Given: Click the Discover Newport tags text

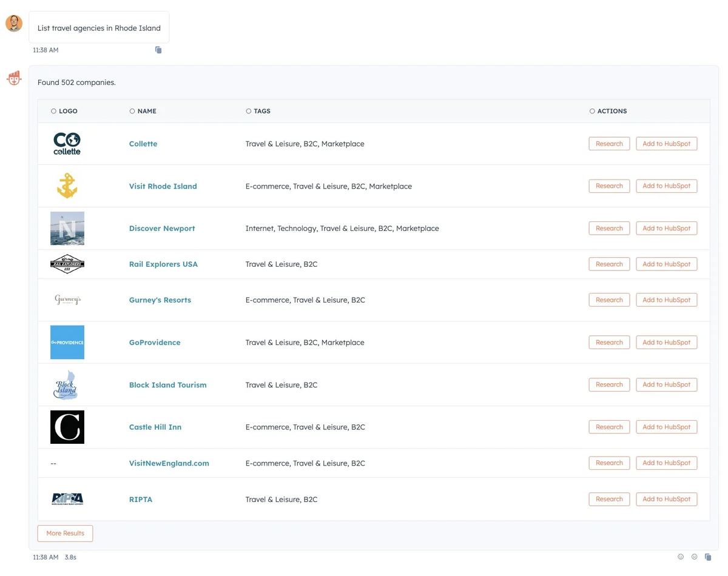Looking at the screenshot, I should point(342,229).
